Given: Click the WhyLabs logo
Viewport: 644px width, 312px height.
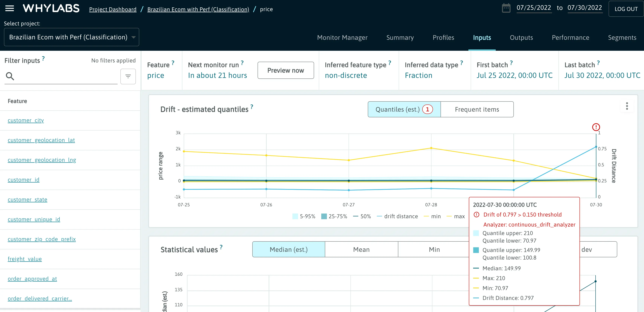Looking at the screenshot, I should pos(51,8).
